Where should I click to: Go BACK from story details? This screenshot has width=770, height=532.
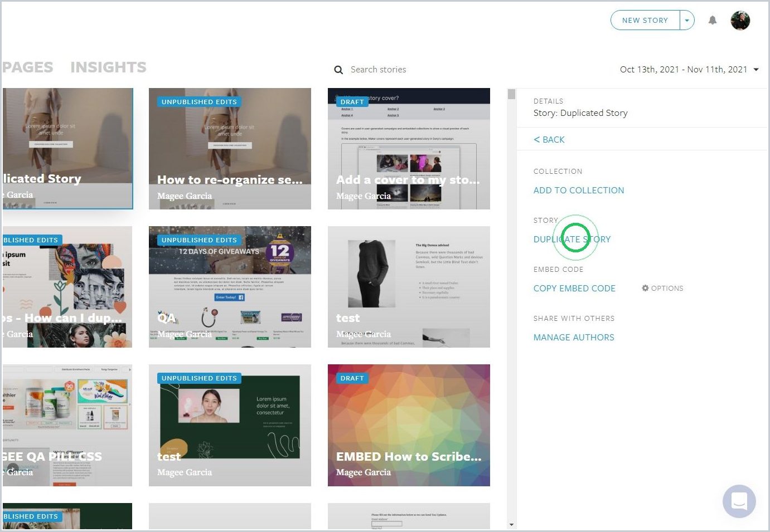(549, 140)
